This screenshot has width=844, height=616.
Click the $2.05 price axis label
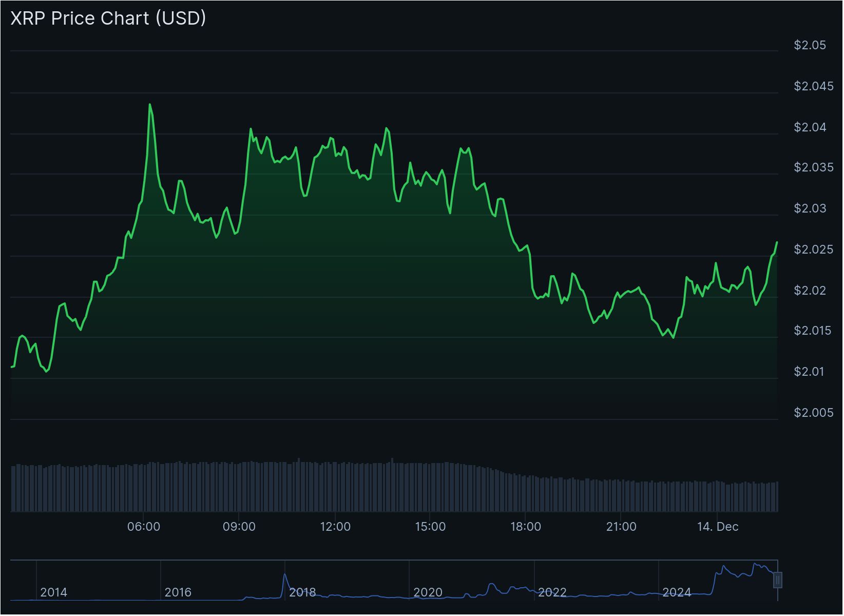(x=810, y=45)
